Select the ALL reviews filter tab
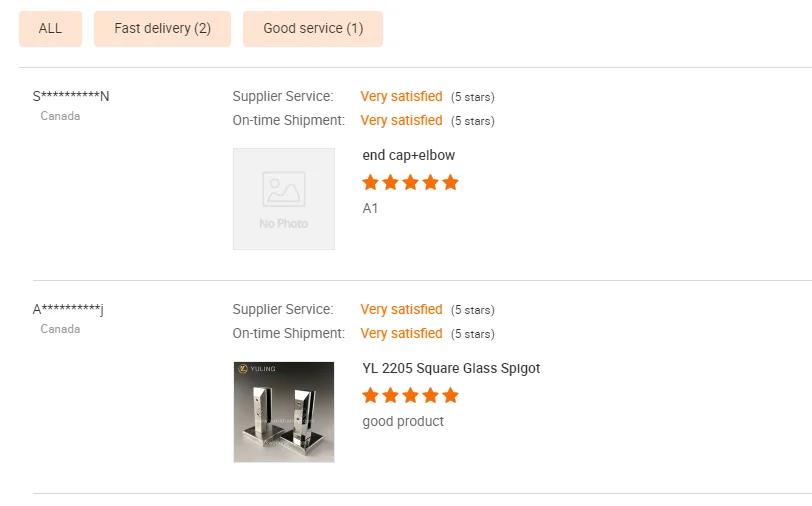 click(50, 28)
